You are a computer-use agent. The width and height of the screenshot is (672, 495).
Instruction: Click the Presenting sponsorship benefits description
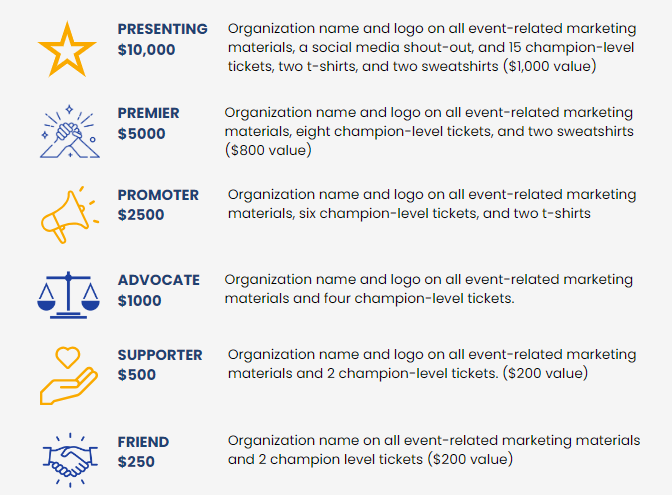tap(432, 48)
